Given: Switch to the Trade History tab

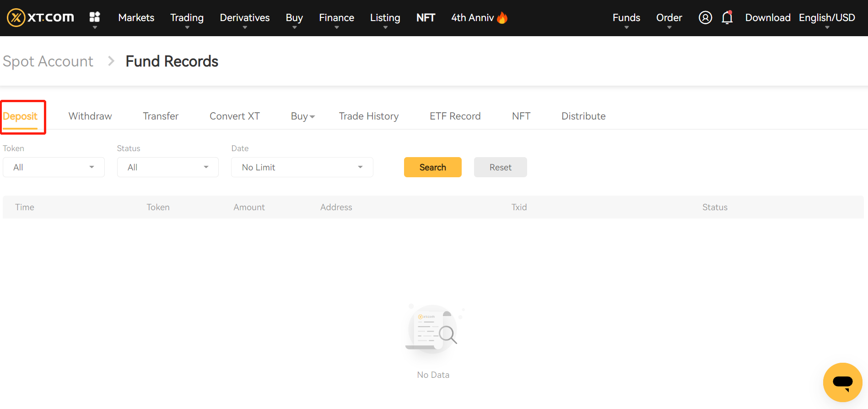Looking at the screenshot, I should [x=368, y=116].
